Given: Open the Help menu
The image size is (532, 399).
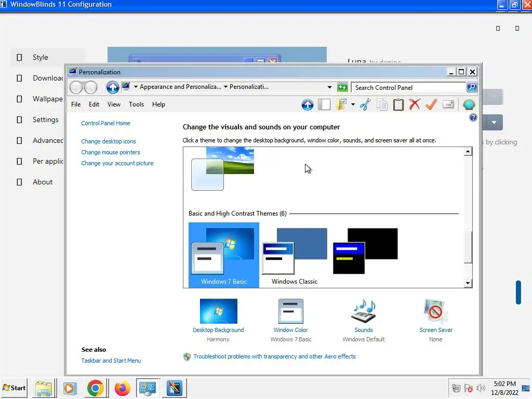Looking at the screenshot, I should (x=158, y=104).
